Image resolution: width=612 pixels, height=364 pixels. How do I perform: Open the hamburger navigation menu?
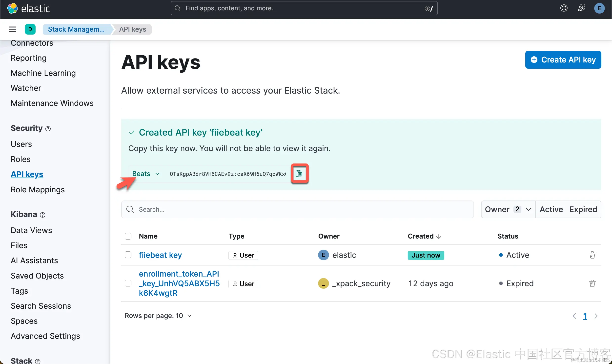(12, 29)
